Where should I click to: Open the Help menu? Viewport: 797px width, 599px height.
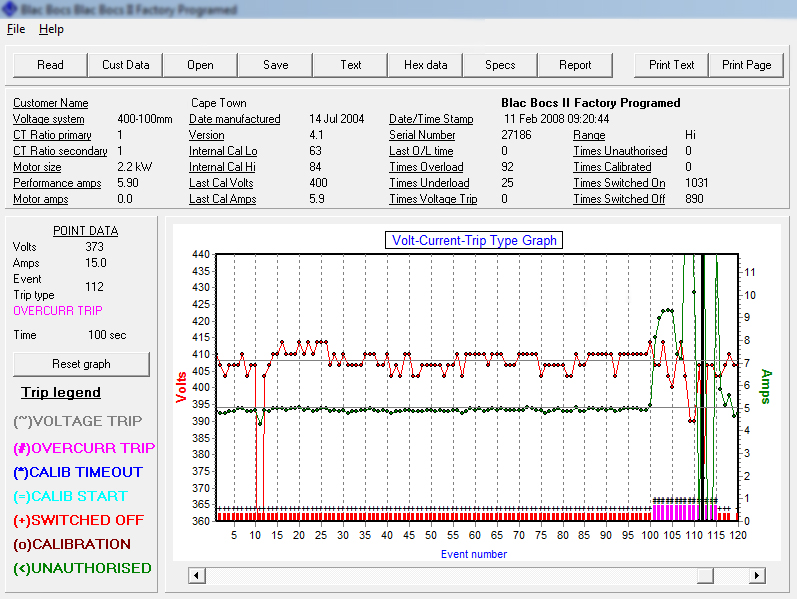(51, 29)
